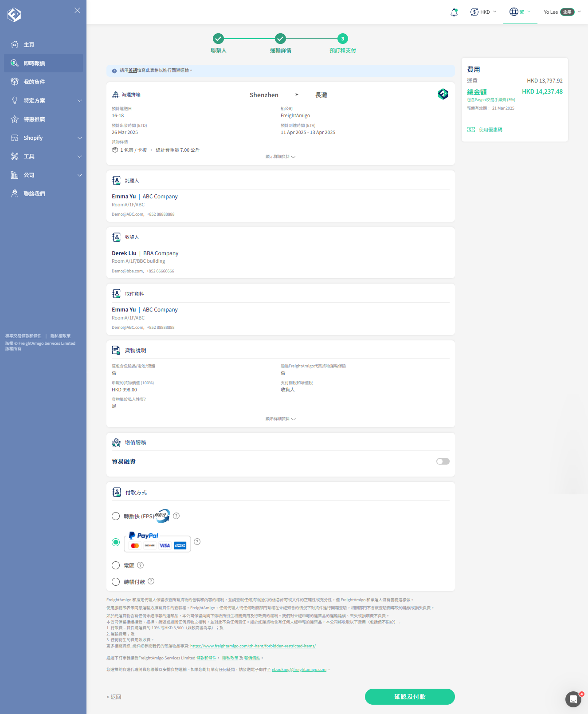The width and height of the screenshot is (588, 714).
Task: Click 報價備註 quotation remarks link
Action: pos(252,658)
